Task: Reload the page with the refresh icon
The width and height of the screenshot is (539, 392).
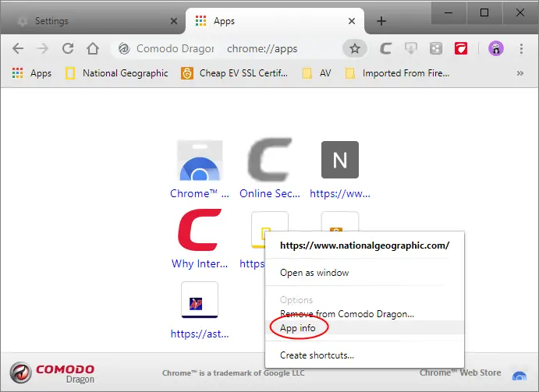Action: coord(68,48)
